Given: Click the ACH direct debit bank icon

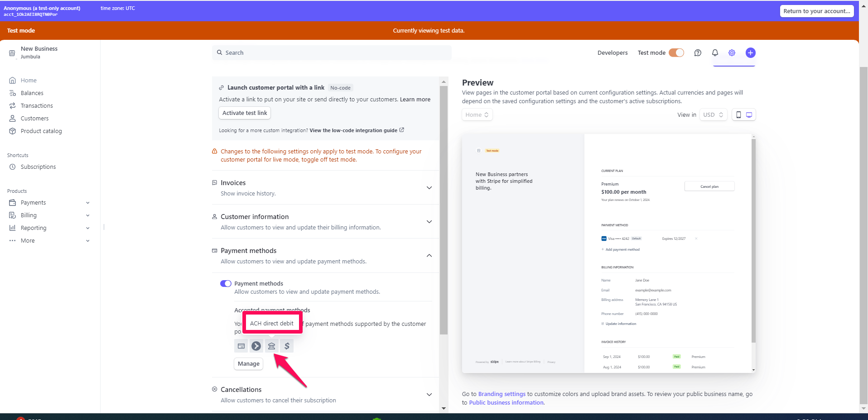Looking at the screenshot, I should tap(271, 346).
